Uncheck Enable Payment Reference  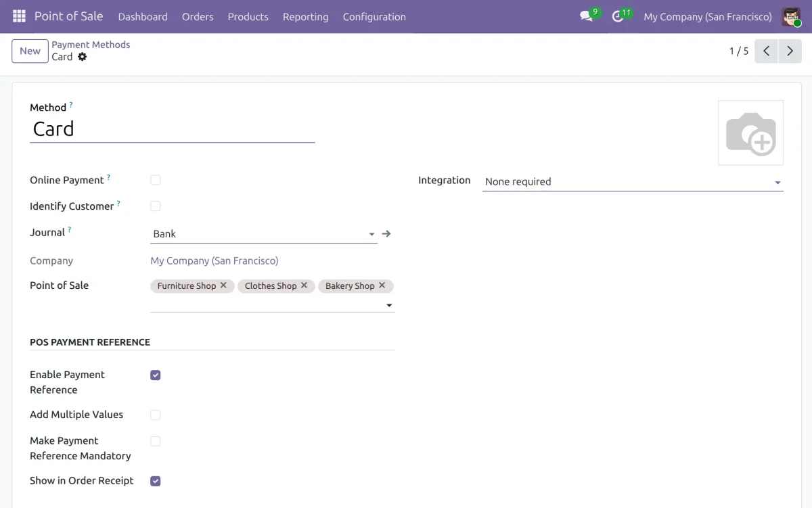[156, 375]
